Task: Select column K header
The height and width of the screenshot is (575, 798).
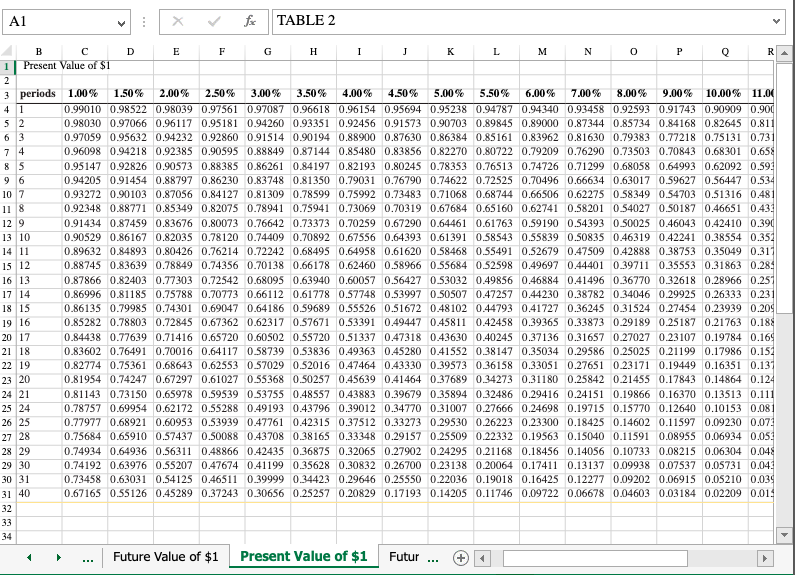Action: pos(451,51)
